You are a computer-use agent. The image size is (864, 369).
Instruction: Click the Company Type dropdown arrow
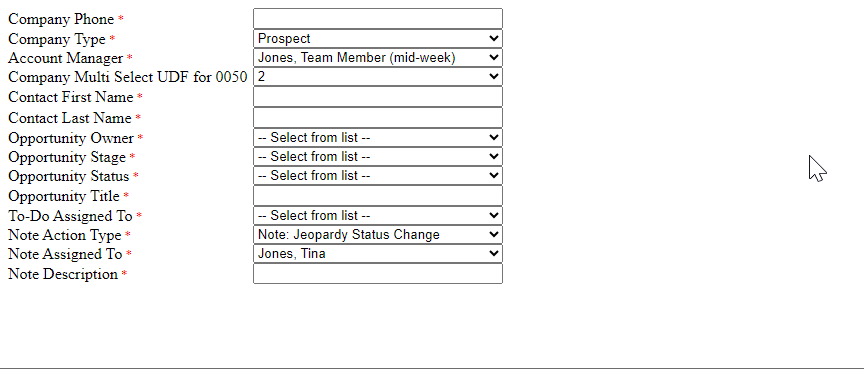tap(494, 39)
